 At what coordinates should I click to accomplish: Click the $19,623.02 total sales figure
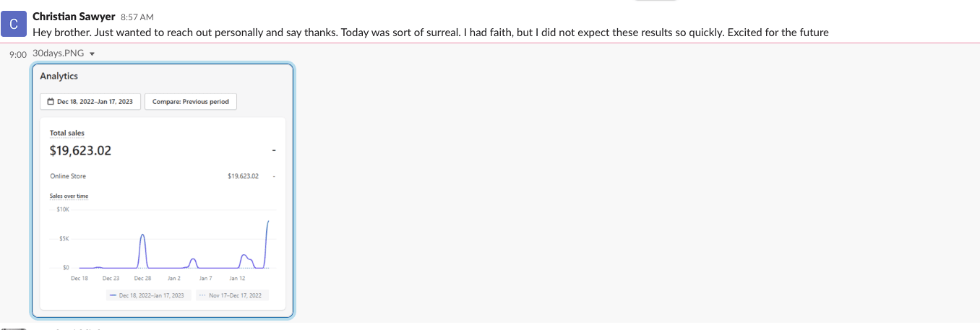pyautogui.click(x=80, y=151)
